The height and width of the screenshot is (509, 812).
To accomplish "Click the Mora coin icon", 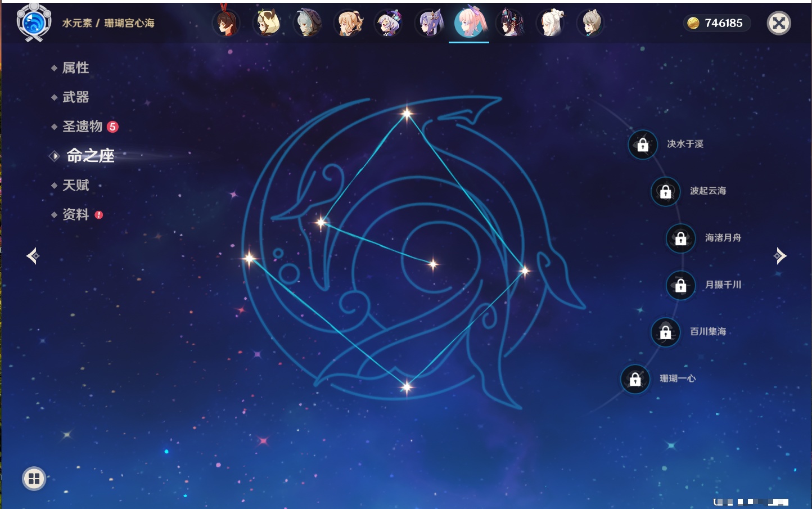I will click(693, 23).
